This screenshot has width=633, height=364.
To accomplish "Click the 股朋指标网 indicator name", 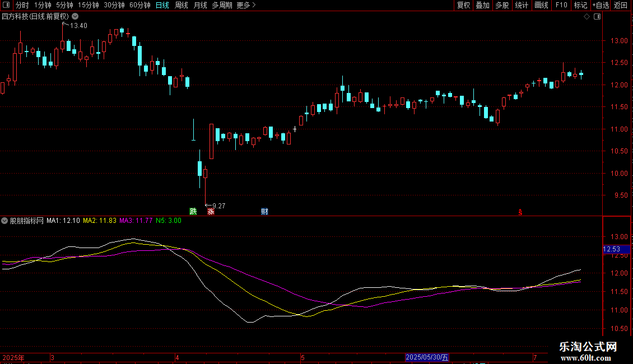I will click(x=27, y=221).
